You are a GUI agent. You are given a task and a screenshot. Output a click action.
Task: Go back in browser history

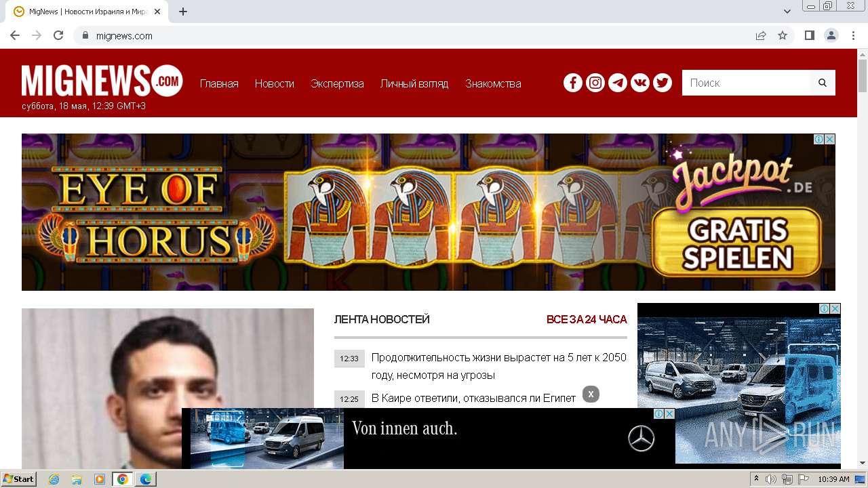15,35
